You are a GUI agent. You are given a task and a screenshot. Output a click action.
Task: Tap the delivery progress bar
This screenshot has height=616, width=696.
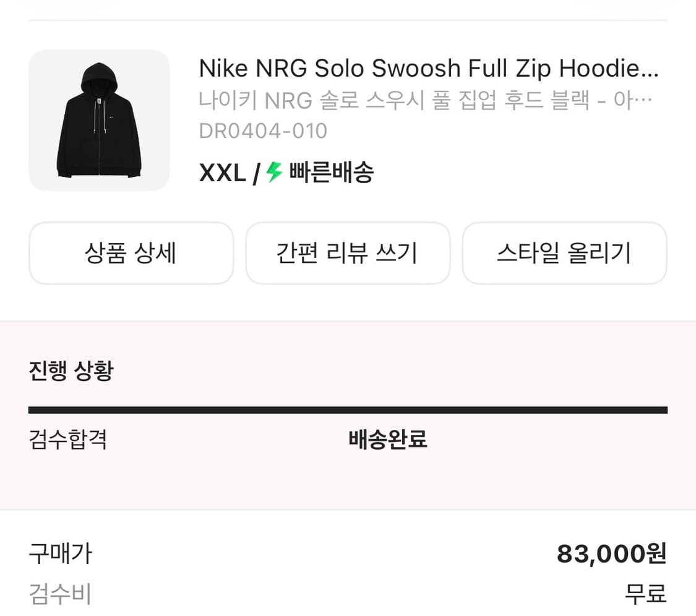[348, 408]
